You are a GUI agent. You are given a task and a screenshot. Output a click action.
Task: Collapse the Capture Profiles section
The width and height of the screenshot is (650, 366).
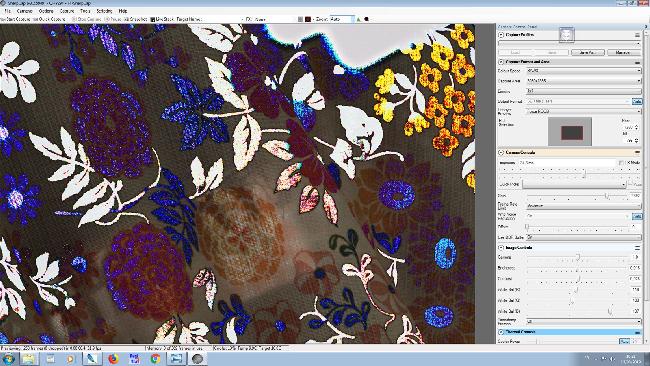[x=501, y=35]
